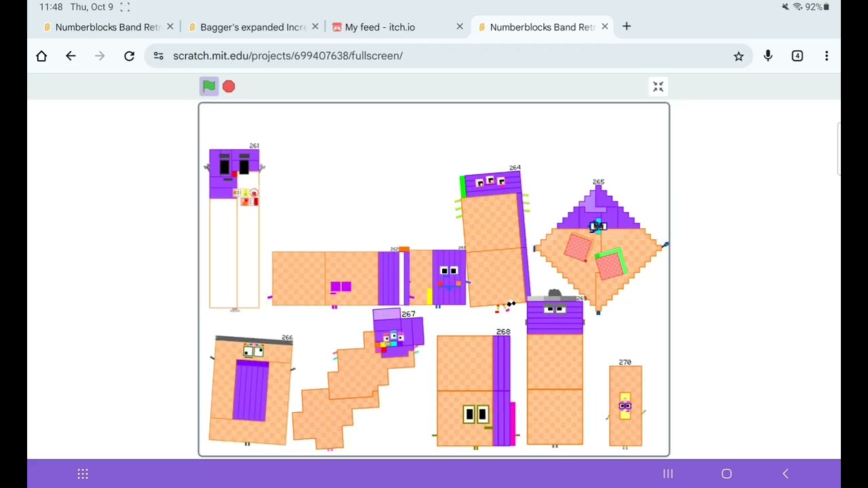This screenshot has height=488, width=868.
Task: Tap the Android home button
Action: tap(726, 474)
